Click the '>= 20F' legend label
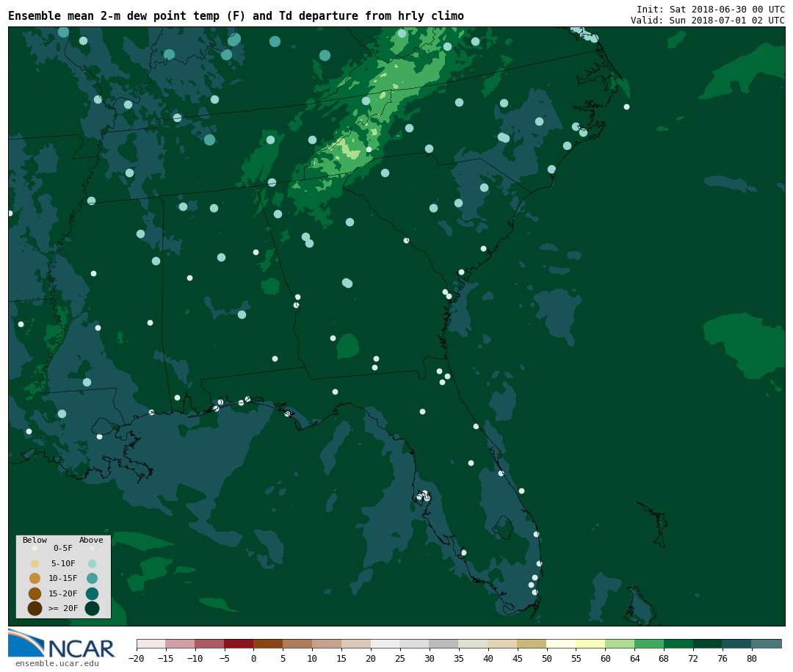 pyautogui.click(x=63, y=608)
